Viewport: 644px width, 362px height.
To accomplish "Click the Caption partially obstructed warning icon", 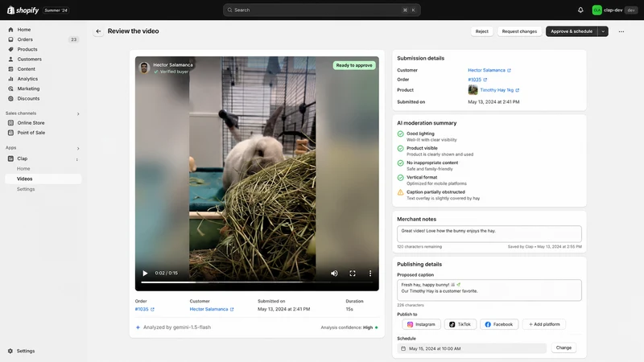I will pyautogui.click(x=400, y=192).
